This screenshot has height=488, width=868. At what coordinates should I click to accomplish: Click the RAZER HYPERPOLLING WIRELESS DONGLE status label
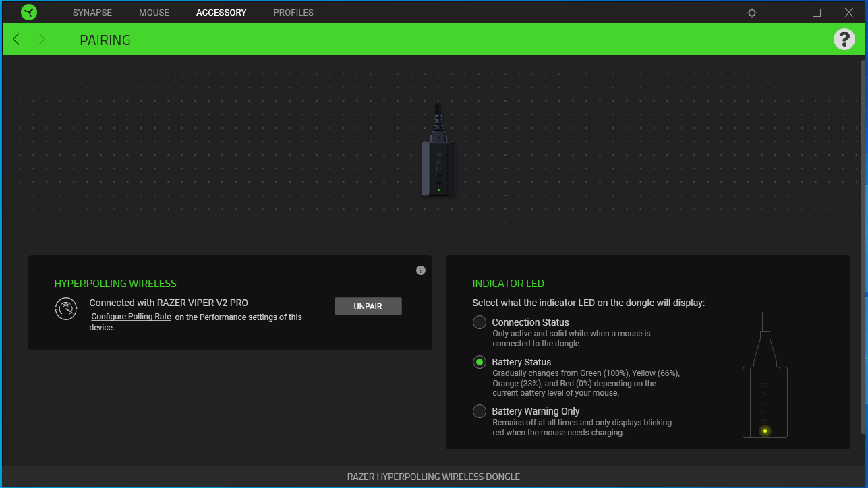point(434,477)
